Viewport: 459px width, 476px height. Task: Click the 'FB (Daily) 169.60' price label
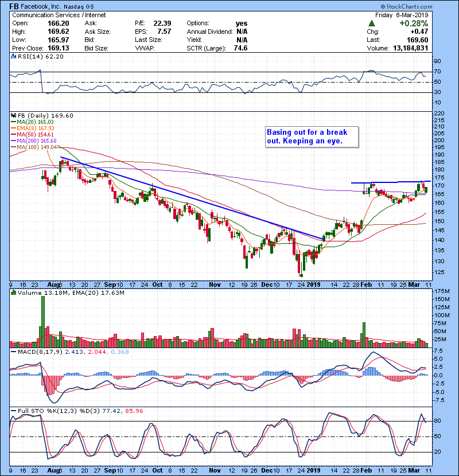[45, 116]
